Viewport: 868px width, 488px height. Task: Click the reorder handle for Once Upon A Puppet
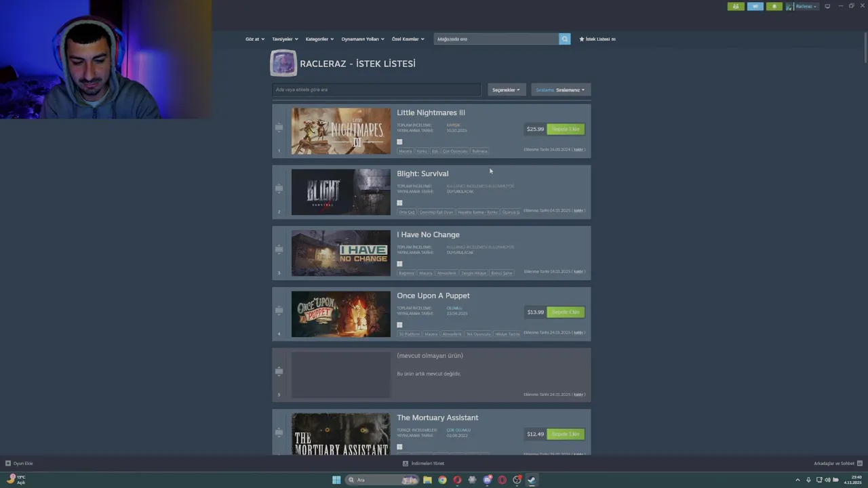click(279, 310)
